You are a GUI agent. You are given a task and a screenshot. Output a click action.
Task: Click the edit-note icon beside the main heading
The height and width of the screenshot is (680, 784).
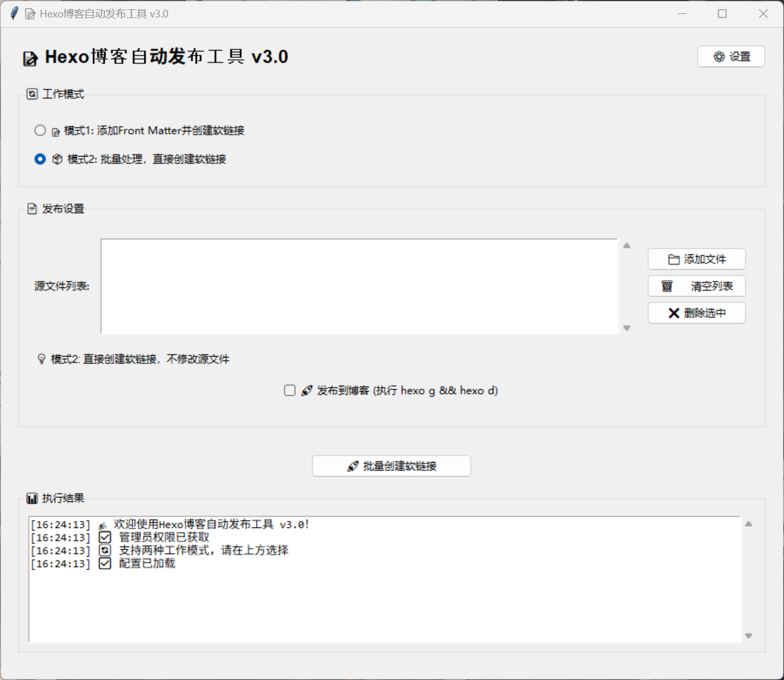pos(30,59)
